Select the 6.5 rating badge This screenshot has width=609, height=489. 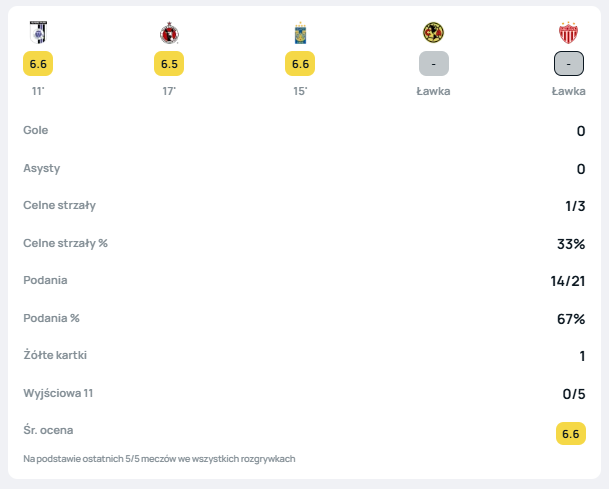coord(169,64)
